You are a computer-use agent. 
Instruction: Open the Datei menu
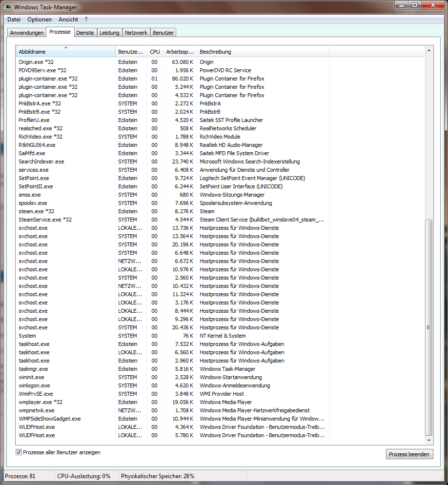[14, 19]
